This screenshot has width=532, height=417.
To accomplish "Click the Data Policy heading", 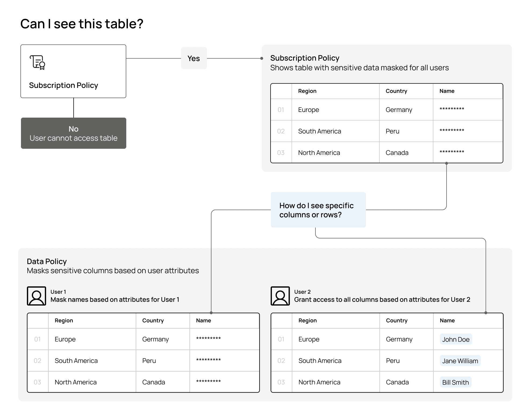I will [x=47, y=262].
